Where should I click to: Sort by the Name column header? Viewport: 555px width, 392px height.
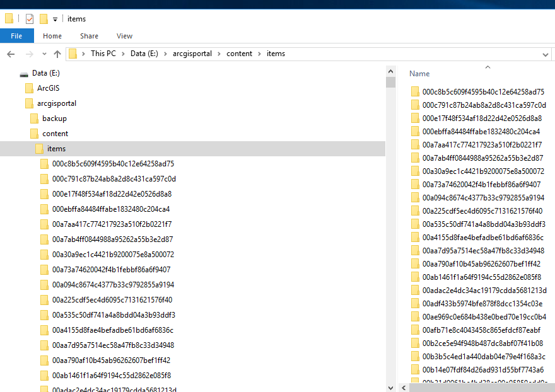(x=419, y=74)
